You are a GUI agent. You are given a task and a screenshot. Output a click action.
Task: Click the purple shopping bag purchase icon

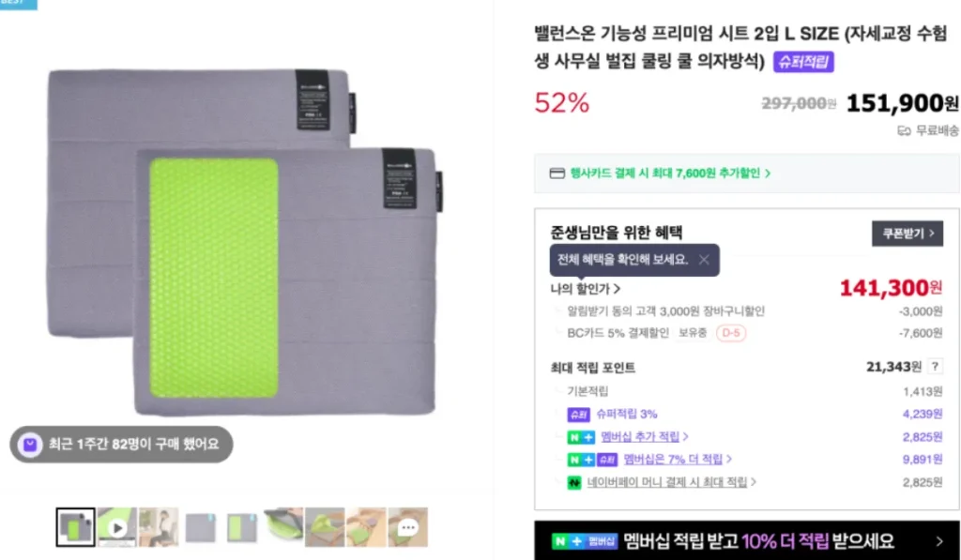coord(29,445)
